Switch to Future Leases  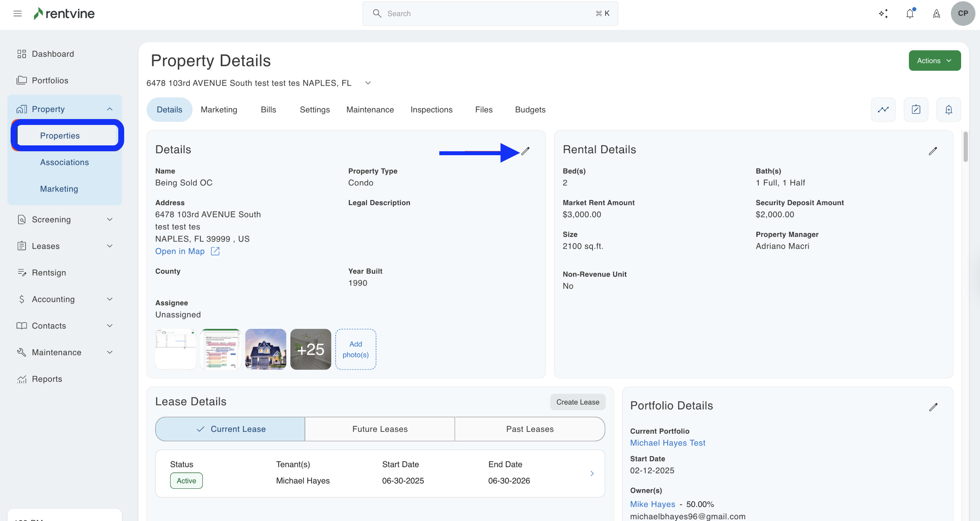pos(380,429)
